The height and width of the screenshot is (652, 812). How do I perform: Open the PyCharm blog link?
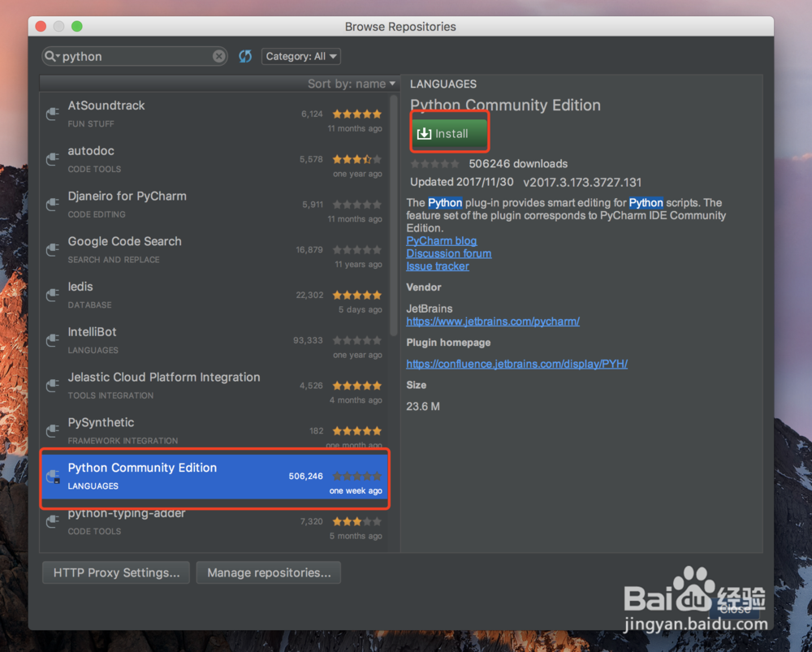tap(441, 241)
